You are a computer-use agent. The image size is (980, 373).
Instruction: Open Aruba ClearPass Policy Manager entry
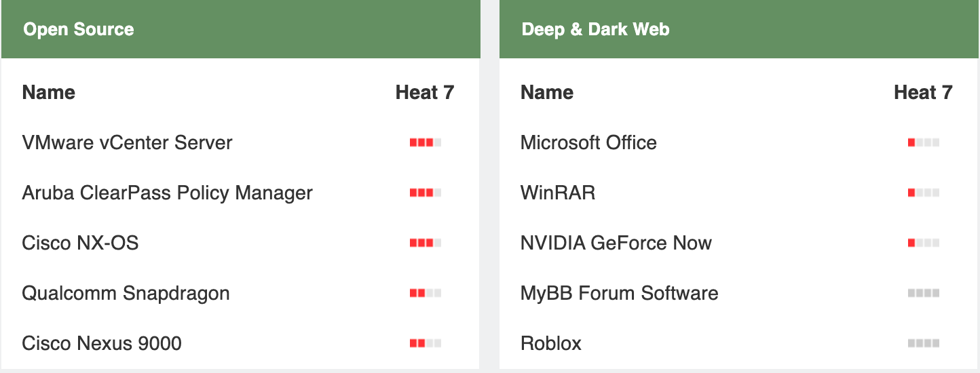click(167, 193)
